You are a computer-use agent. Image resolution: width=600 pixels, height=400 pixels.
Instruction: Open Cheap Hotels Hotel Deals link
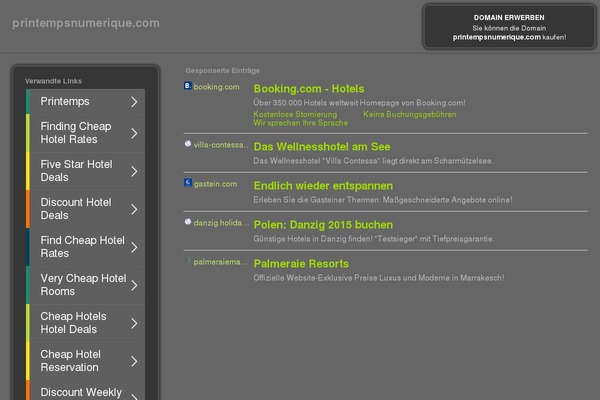[x=85, y=323]
